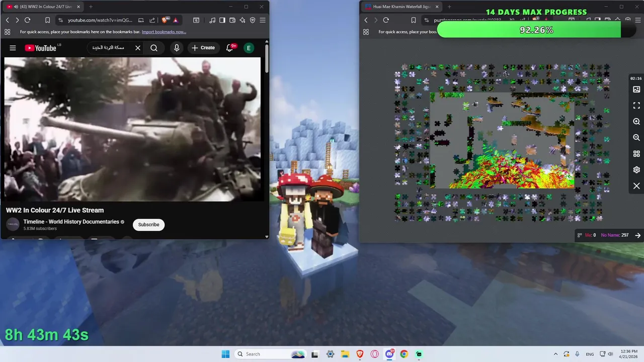Open a new tab in puzzle window
This screenshot has height=362, width=644.
(x=449, y=7)
